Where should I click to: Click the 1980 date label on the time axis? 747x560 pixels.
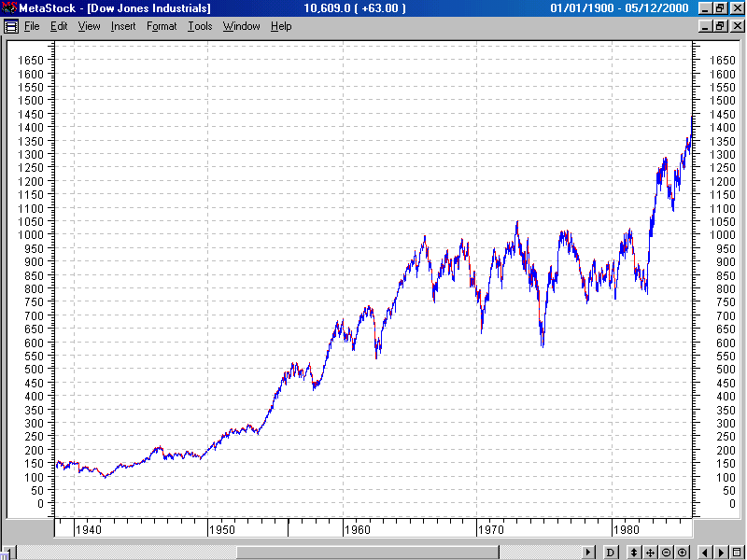click(627, 530)
